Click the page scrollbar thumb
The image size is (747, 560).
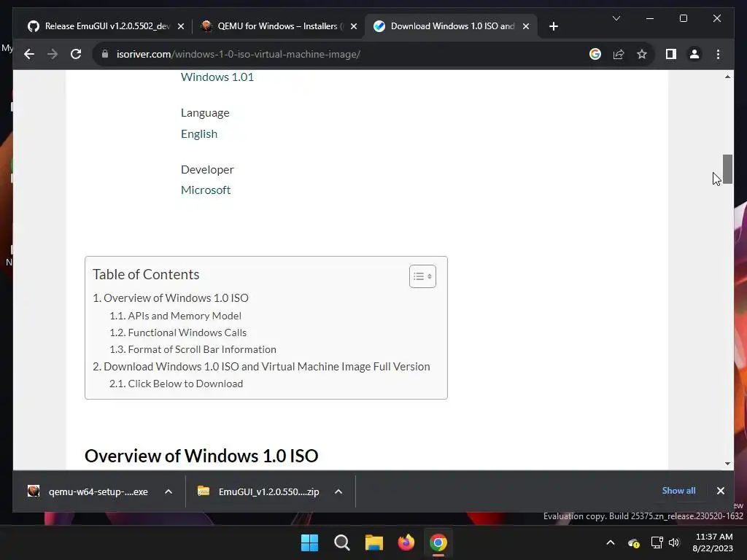(727, 169)
